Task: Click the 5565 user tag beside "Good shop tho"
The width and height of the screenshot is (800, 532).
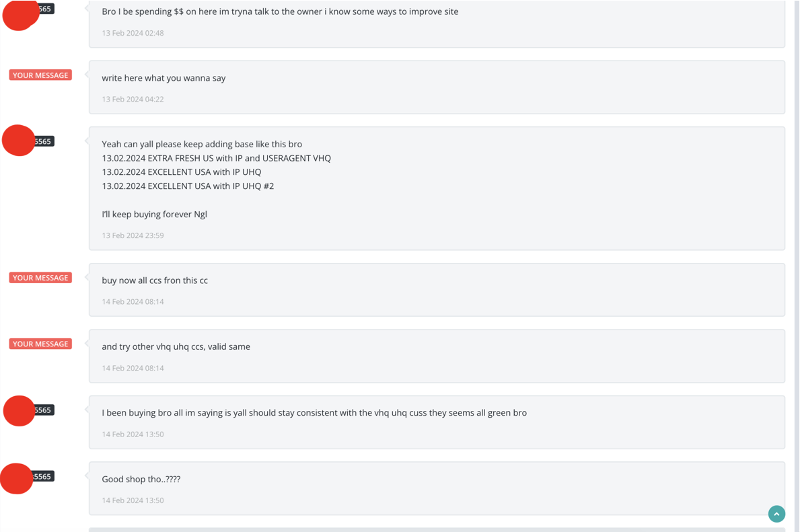Action: [43, 476]
